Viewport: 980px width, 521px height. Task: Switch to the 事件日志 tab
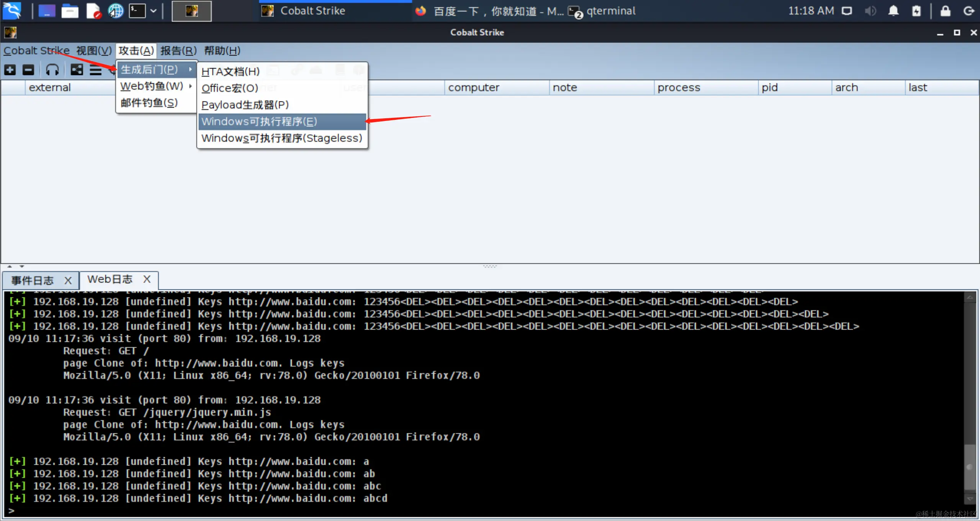click(33, 281)
